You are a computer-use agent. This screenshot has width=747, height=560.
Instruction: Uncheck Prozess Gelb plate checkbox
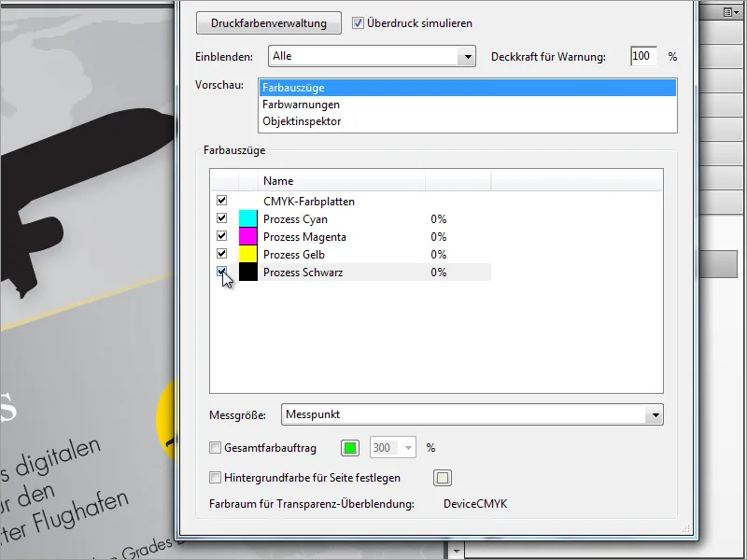pos(221,253)
